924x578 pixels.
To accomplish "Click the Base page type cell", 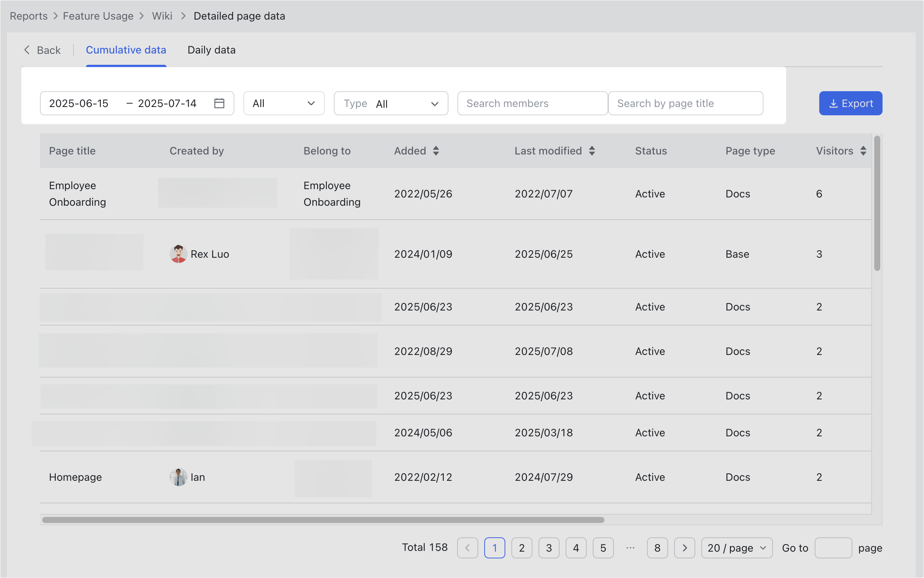I will coord(737,254).
